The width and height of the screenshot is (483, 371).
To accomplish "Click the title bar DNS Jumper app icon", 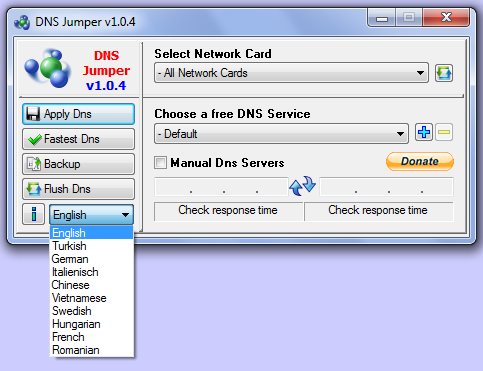I will pyautogui.click(x=22, y=23).
